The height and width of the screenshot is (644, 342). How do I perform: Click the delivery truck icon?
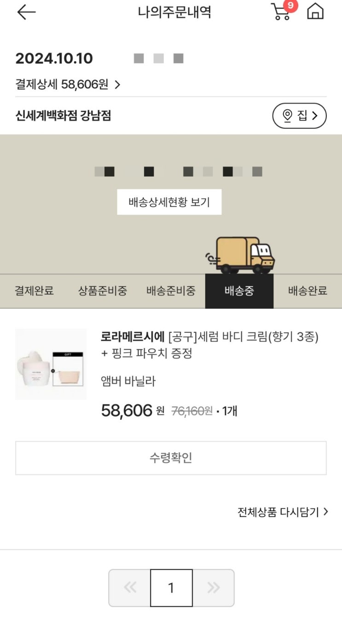click(241, 255)
